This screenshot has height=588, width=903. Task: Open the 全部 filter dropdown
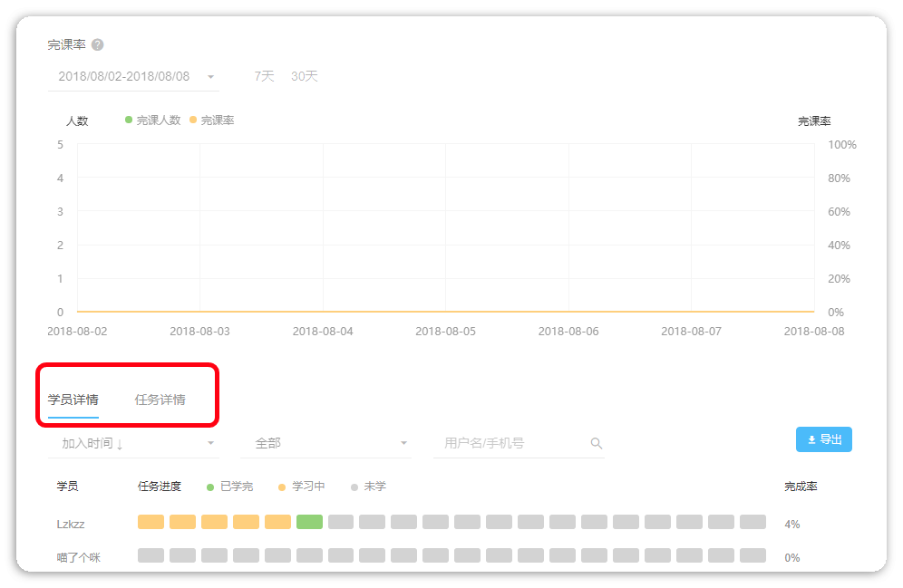[x=403, y=443]
